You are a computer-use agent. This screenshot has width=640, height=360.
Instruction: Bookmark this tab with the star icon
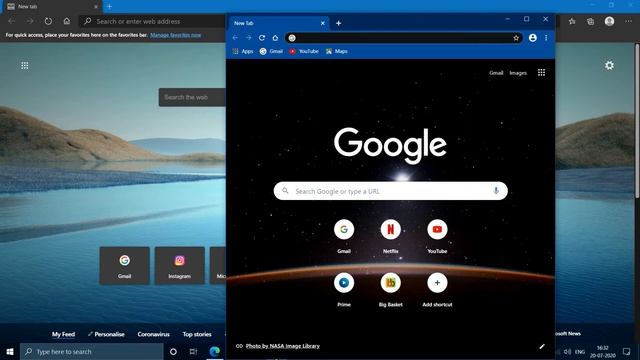516,38
